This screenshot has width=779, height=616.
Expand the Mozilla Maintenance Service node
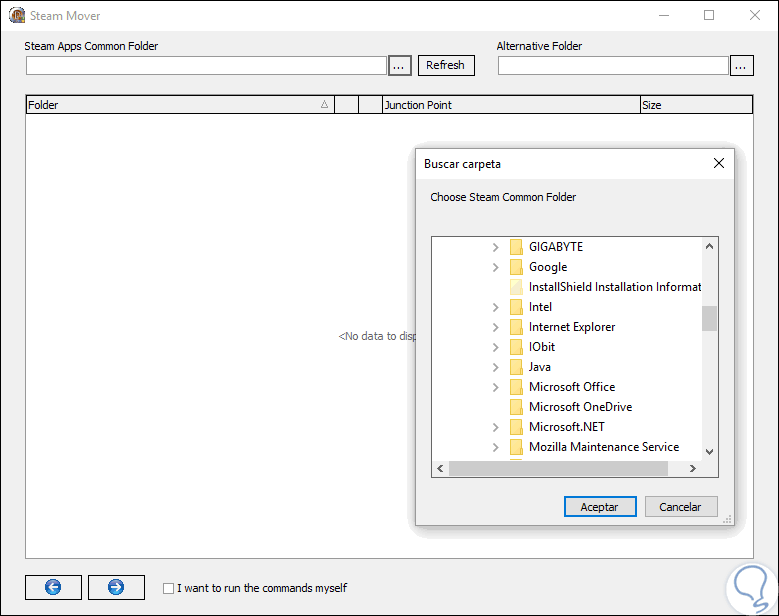pyautogui.click(x=495, y=447)
